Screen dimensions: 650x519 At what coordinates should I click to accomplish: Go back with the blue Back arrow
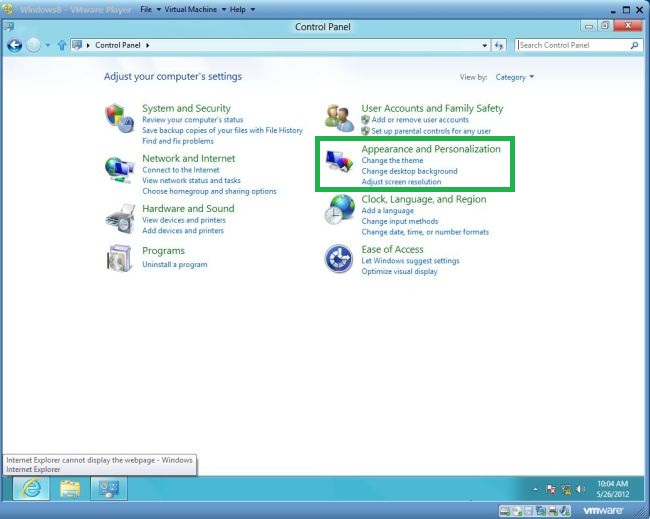(14, 45)
